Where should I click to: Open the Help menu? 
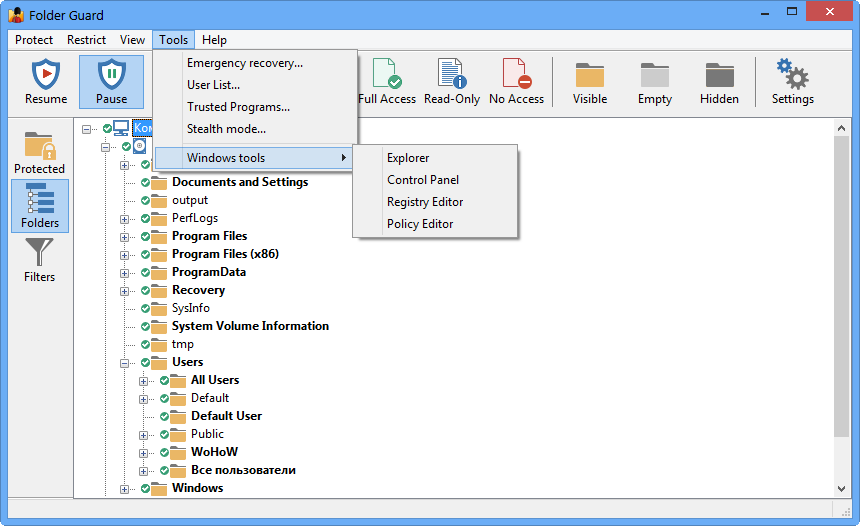214,40
